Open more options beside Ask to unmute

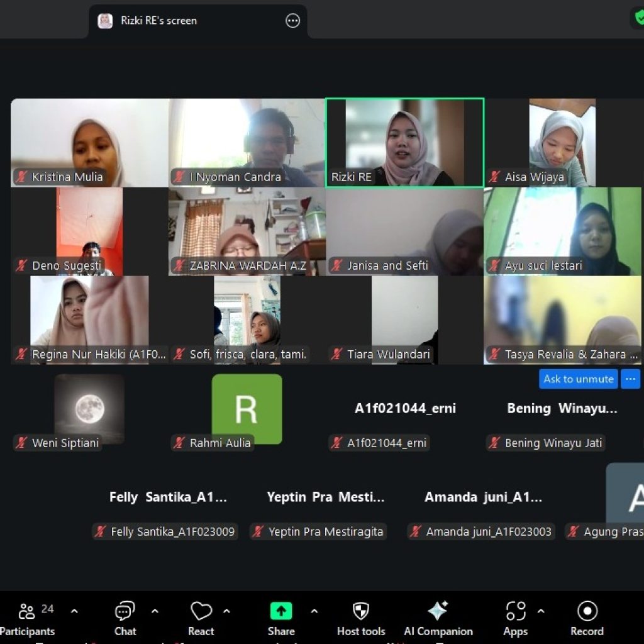(x=630, y=379)
